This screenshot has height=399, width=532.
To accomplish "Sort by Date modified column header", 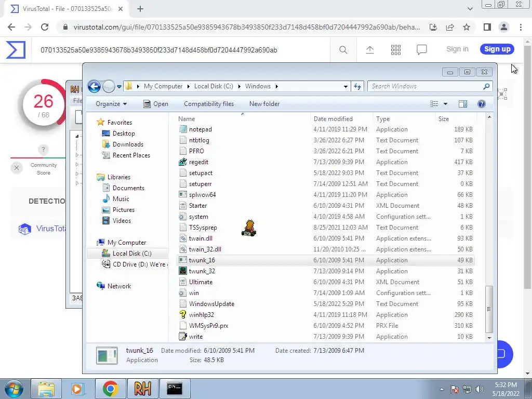I will (x=341, y=119).
